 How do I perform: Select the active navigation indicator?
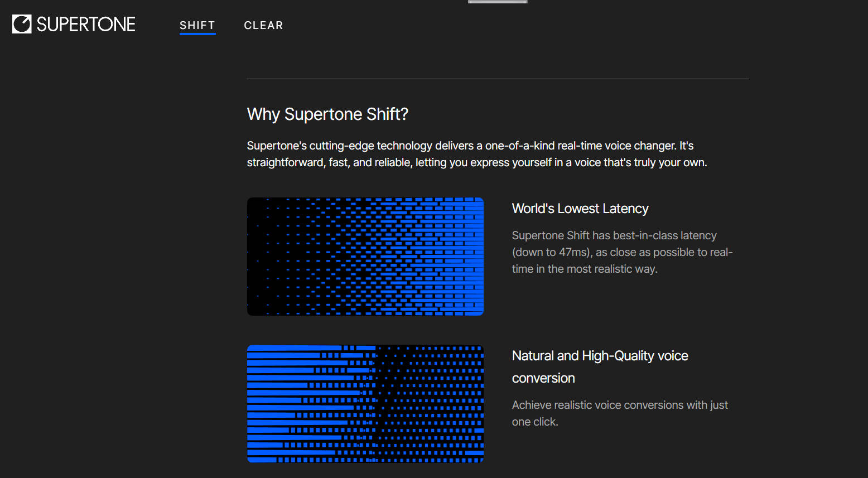tap(197, 35)
